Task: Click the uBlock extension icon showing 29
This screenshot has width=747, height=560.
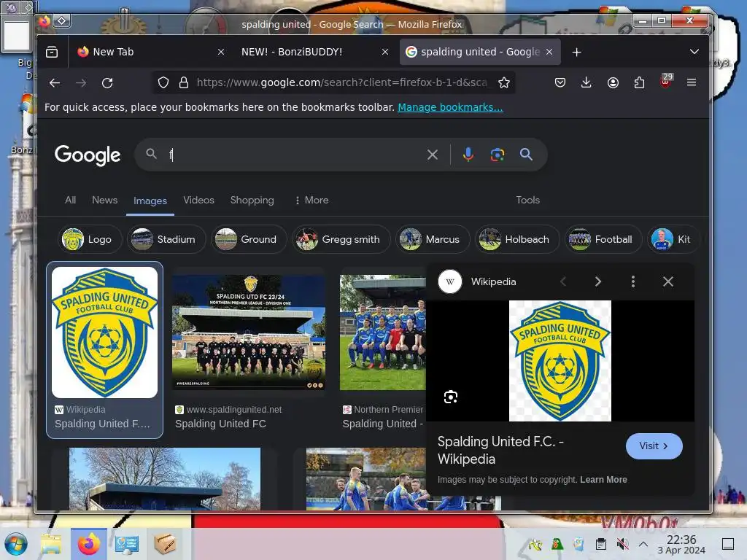Action: [x=666, y=81]
